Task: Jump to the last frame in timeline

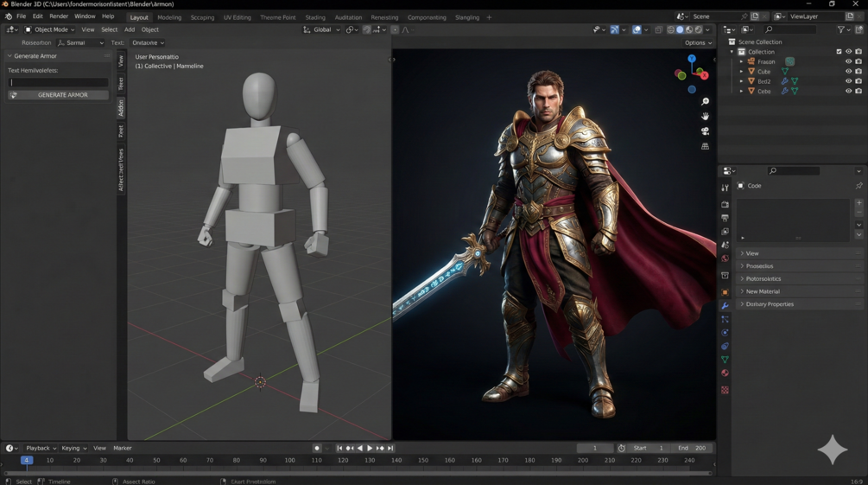Action: click(x=390, y=448)
